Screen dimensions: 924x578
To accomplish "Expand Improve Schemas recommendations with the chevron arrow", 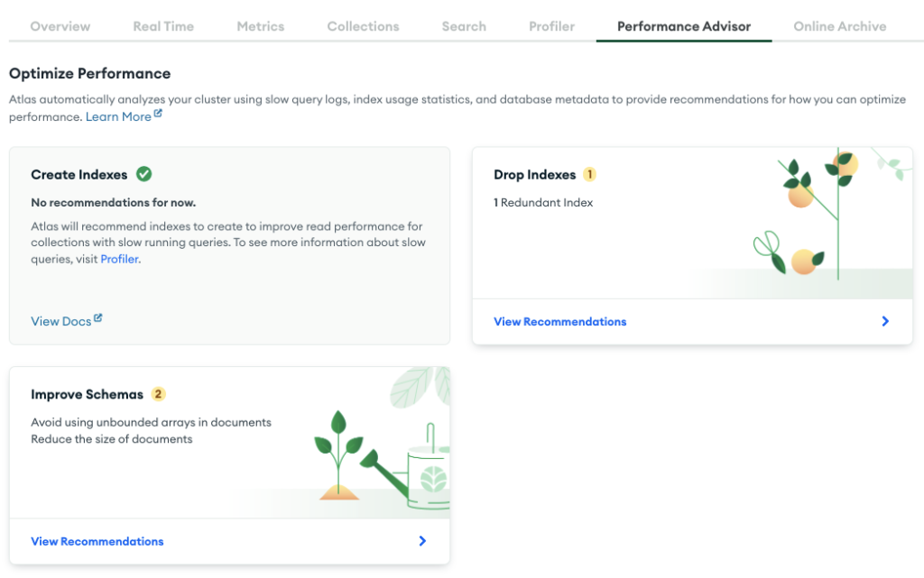I will pyautogui.click(x=422, y=541).
